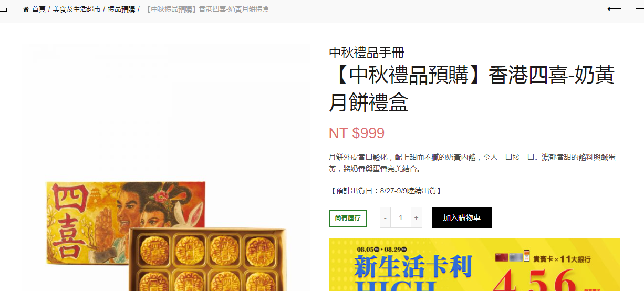Click the home icon in the breadcrumb
This screenshot has width=644, height=291.
click(x=26, y=9)
